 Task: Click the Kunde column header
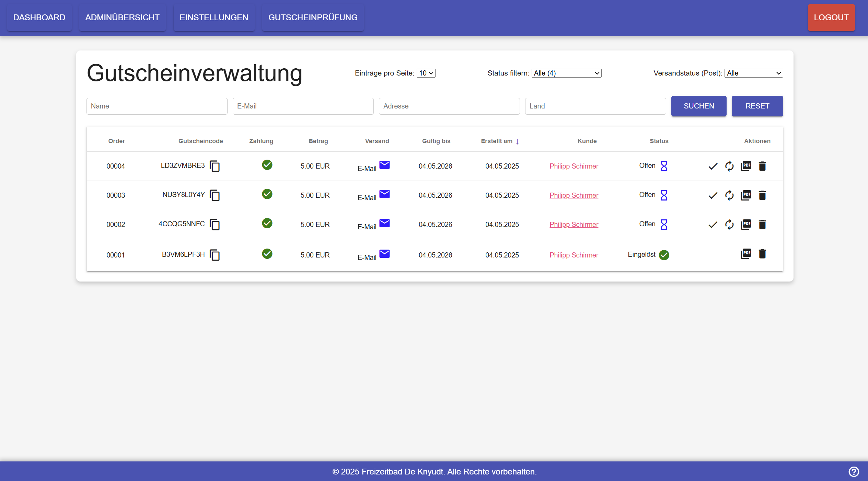[587, 141]
